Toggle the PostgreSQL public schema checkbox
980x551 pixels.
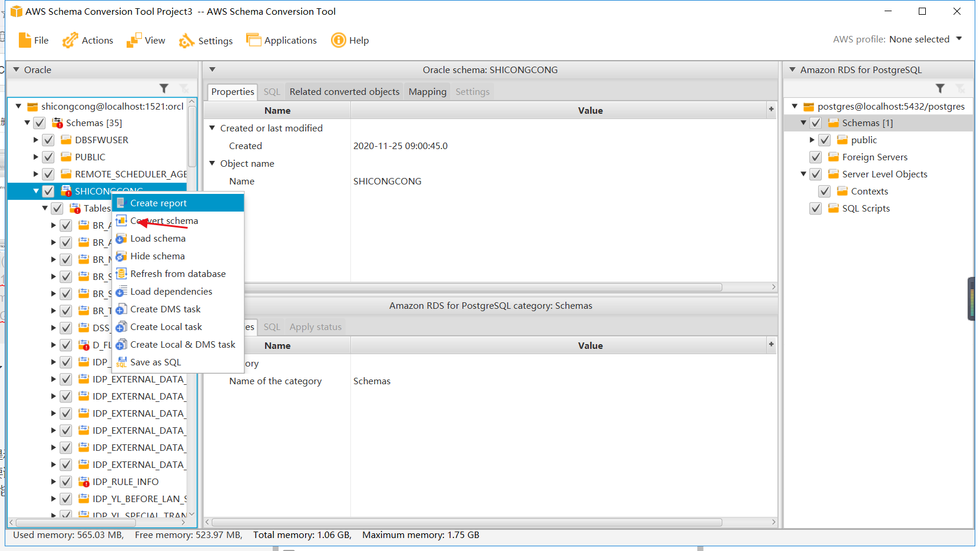pyautogui.click(x=825, y=140)
